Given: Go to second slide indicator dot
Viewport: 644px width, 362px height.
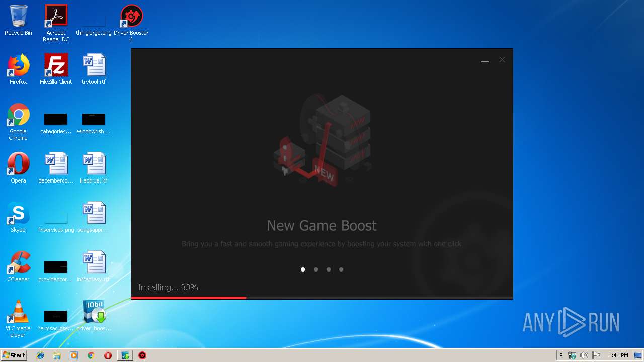Looking at the screenshot, I should click(316, 269).
